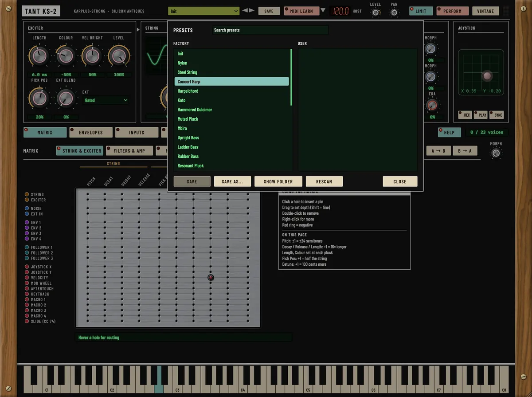This screenshot has height=397, width=532.
Task: Select the Hammered Dulcimer preset
Action: (x=232, y=110)
